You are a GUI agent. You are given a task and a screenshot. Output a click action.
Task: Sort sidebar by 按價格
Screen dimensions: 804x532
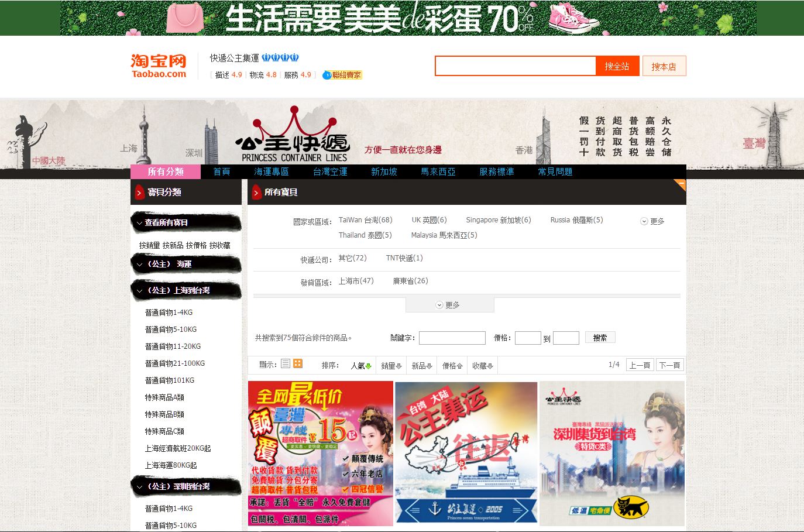pyautogui.click(x=196, y=245)
